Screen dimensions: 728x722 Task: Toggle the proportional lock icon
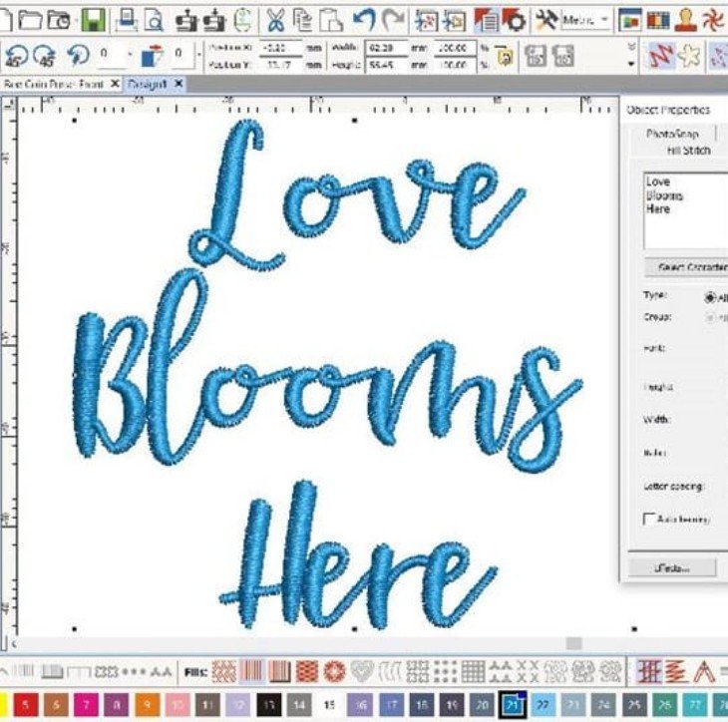[x=504, y=56]
